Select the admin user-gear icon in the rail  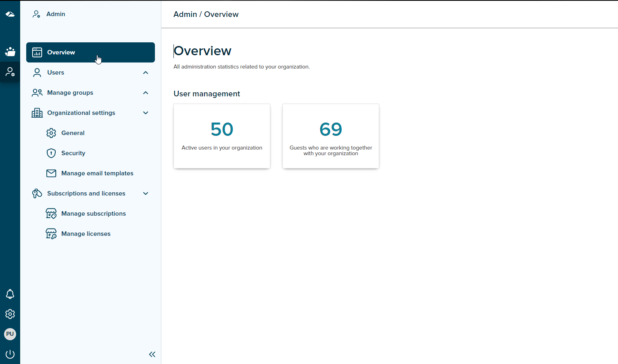(x=10, y=72)
